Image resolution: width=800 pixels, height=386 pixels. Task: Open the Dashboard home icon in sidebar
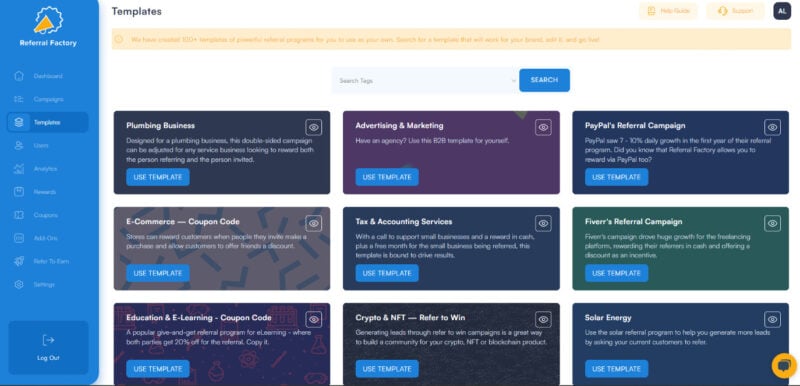19,76
